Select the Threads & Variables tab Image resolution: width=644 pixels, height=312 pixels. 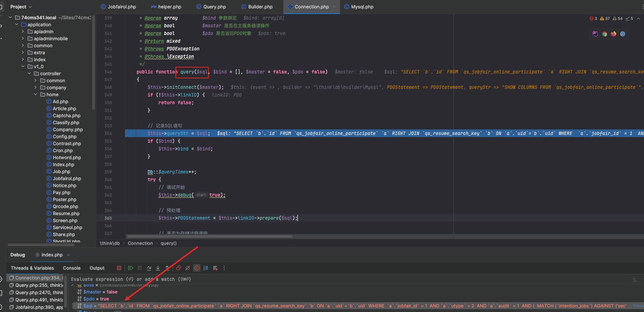coord(32,268)
